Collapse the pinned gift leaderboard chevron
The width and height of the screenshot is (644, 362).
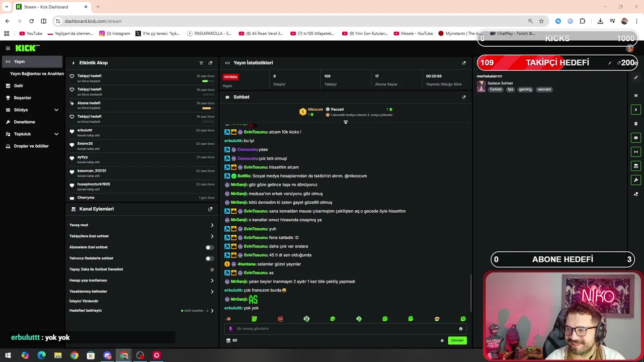tap(346, 122)
